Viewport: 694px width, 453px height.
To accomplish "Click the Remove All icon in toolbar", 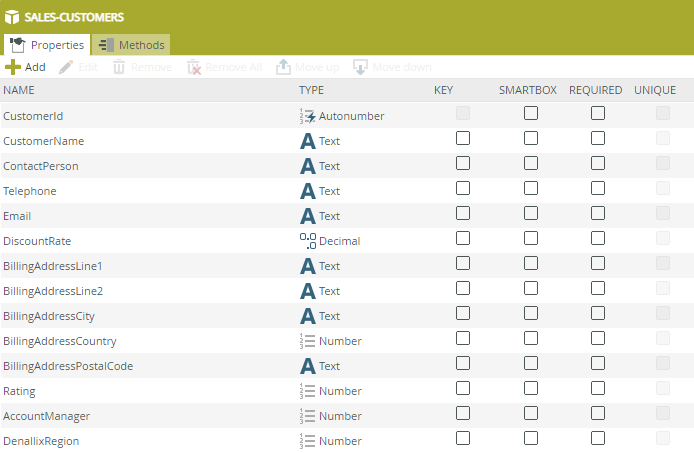I will 195,67.
